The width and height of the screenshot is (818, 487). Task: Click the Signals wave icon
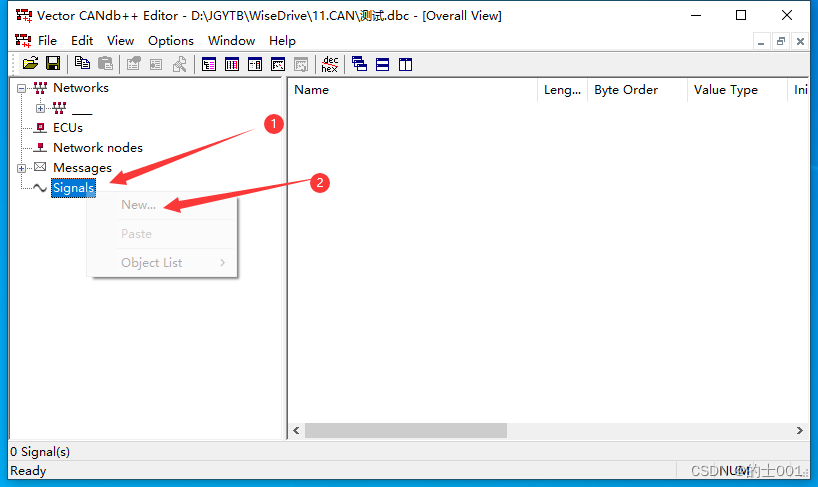pyautogui.click(x=40, y=188)
